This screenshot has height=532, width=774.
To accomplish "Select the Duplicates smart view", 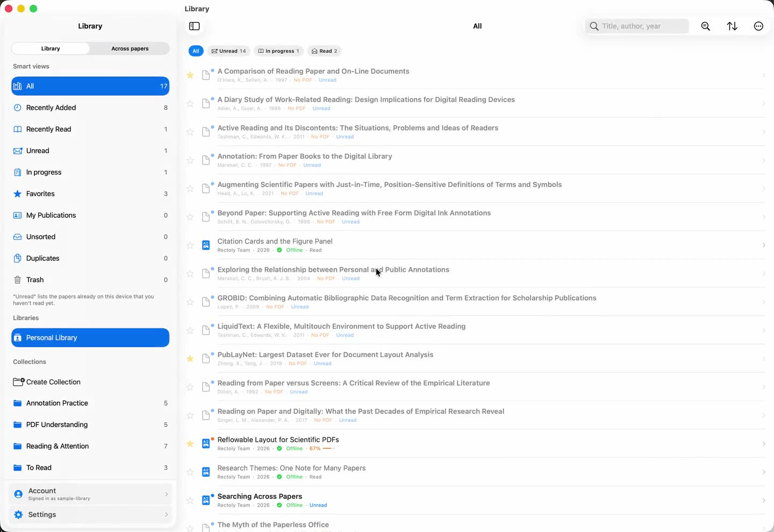I will click(x=90, y=258).
